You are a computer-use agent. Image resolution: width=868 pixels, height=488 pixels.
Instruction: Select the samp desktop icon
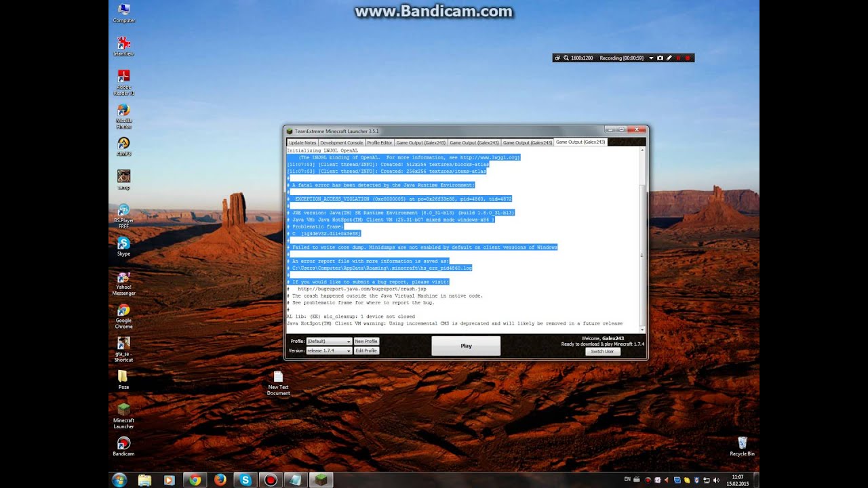click(x=123, y=180)
